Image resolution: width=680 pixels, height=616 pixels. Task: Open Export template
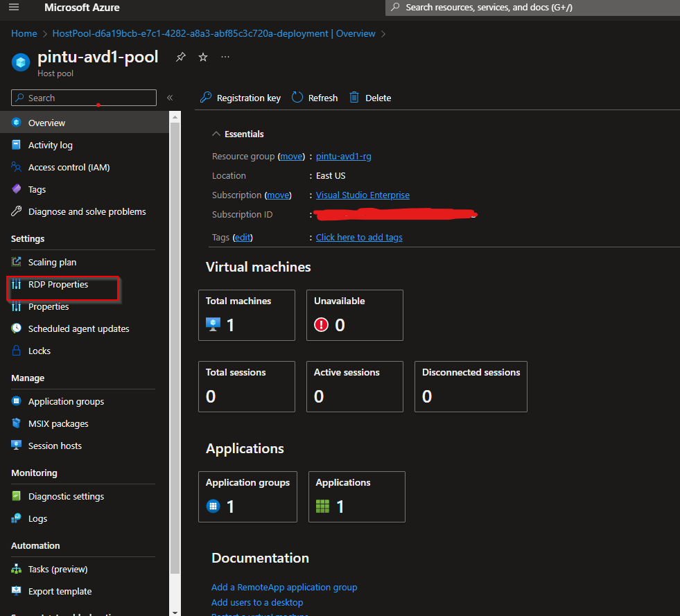point(84,591)
